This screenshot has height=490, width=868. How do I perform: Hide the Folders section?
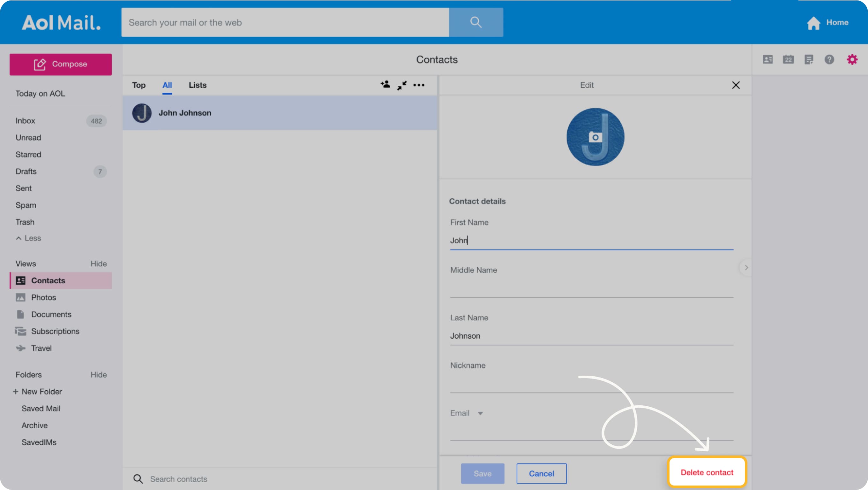point(98,375)
